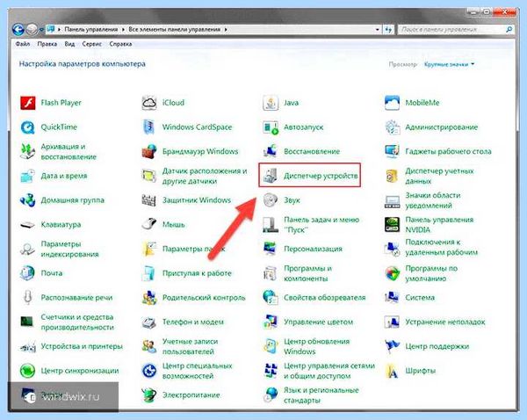Open the Дата и время icon
The width and height of the screenshot is (527, 420).
28,176
